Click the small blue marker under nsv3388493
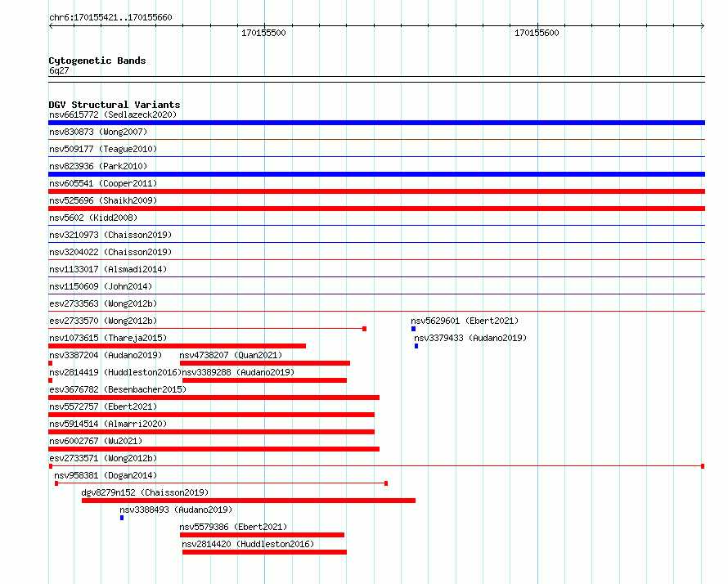728x584 pixels. pos(122,518)
